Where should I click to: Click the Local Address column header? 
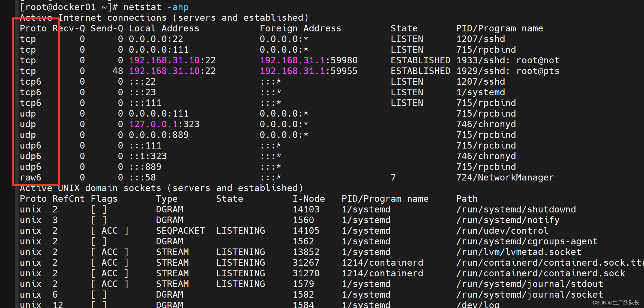[x=164, y=28]
